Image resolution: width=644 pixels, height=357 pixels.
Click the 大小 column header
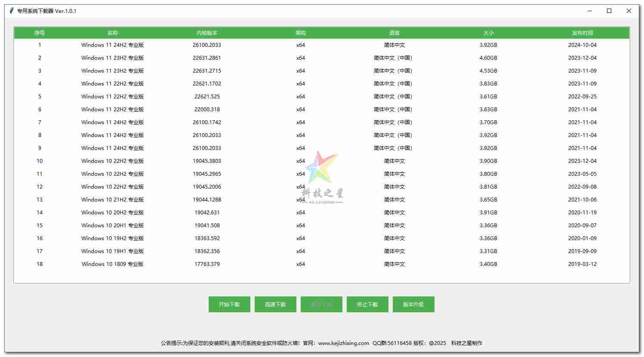click(488, 33)
